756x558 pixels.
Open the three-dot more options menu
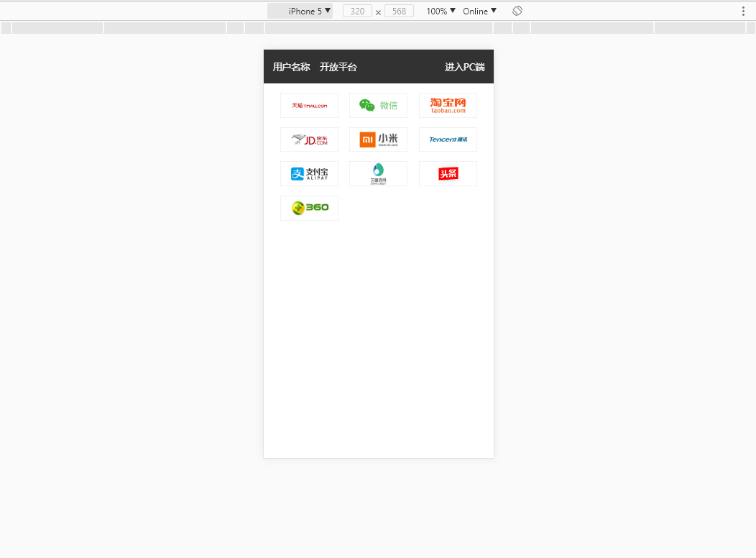743,11
